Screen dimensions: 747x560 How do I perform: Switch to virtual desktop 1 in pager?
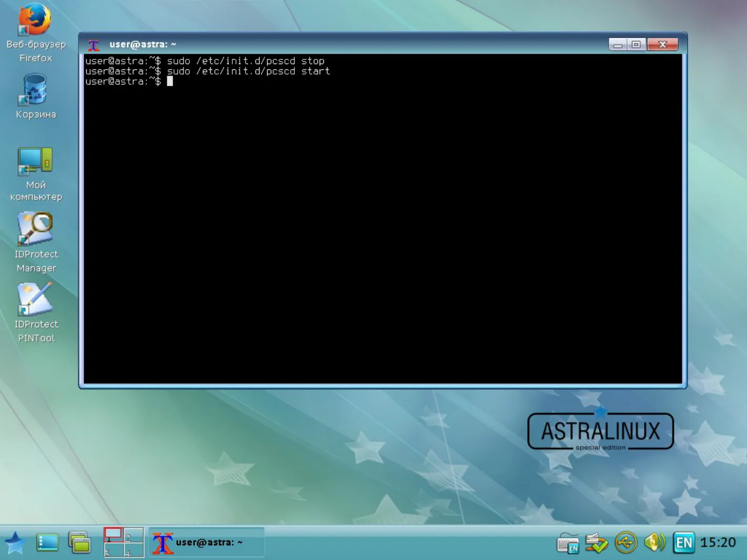114,535
